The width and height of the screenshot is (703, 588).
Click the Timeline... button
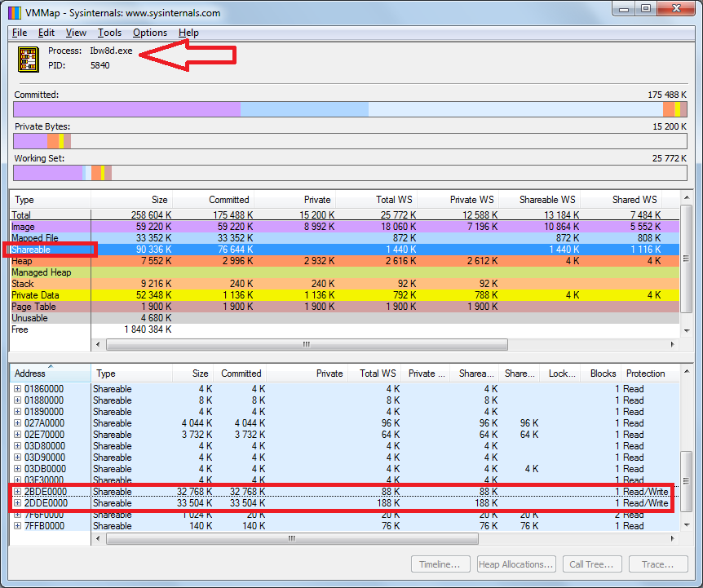pyautogui.click(x=440, y=564)
